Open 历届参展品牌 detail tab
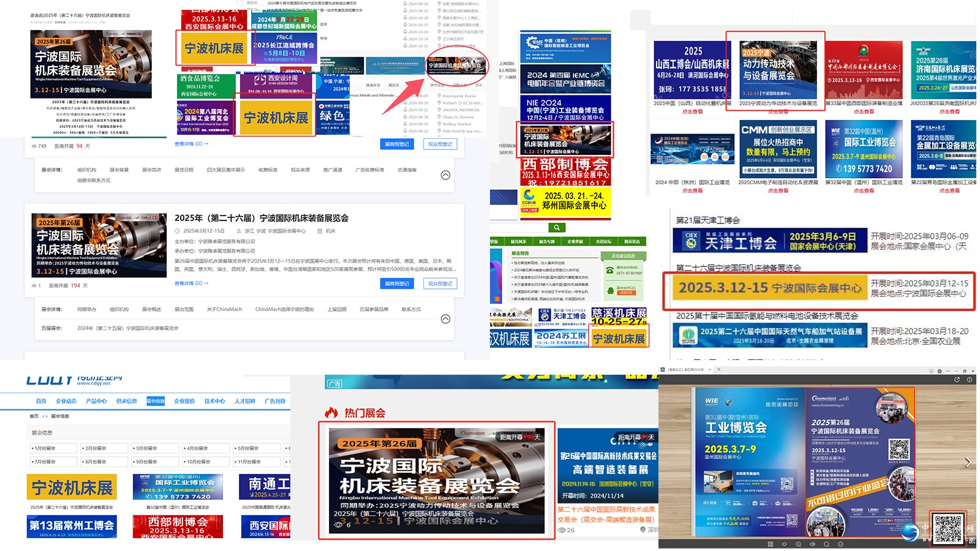980x551 pixels. (x=374, y=309)
